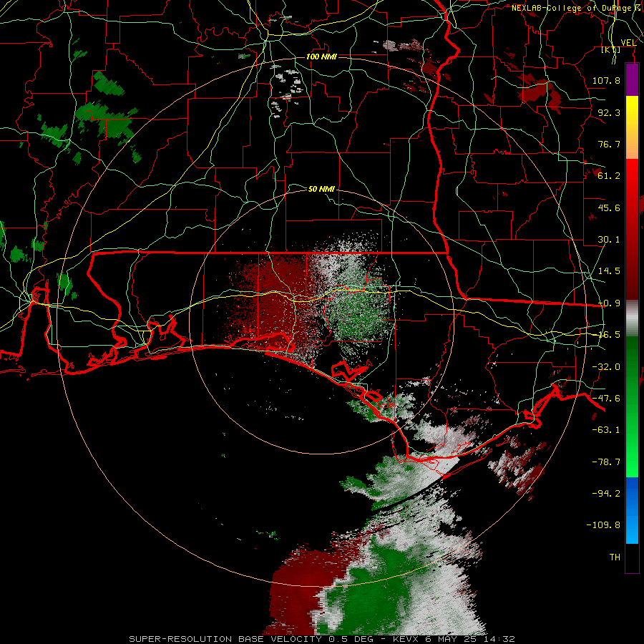Click the VEL legend title
Image resolution: width=644 pixels, height=644 pixels.
628,42
